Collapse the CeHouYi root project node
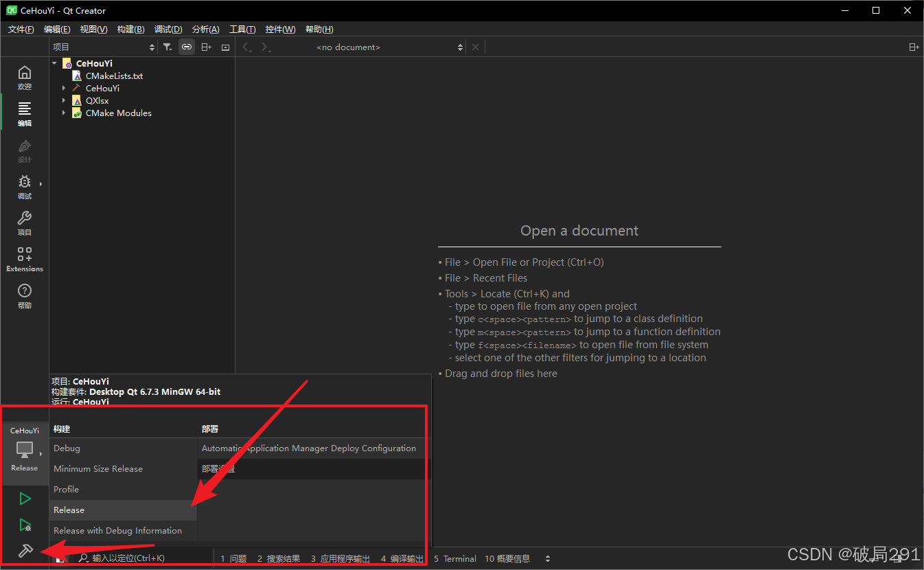 (x=55, y=63)
